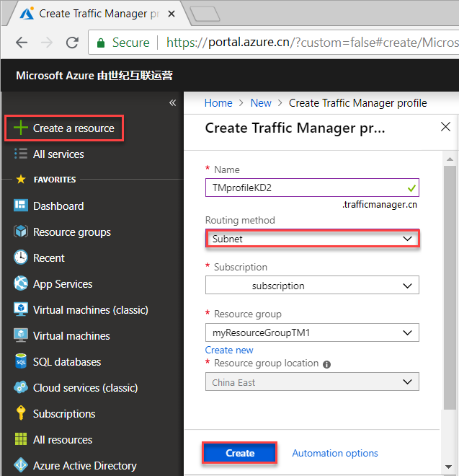
Task: Click the info icon beside Resource group location
Action: click(326, 364)
